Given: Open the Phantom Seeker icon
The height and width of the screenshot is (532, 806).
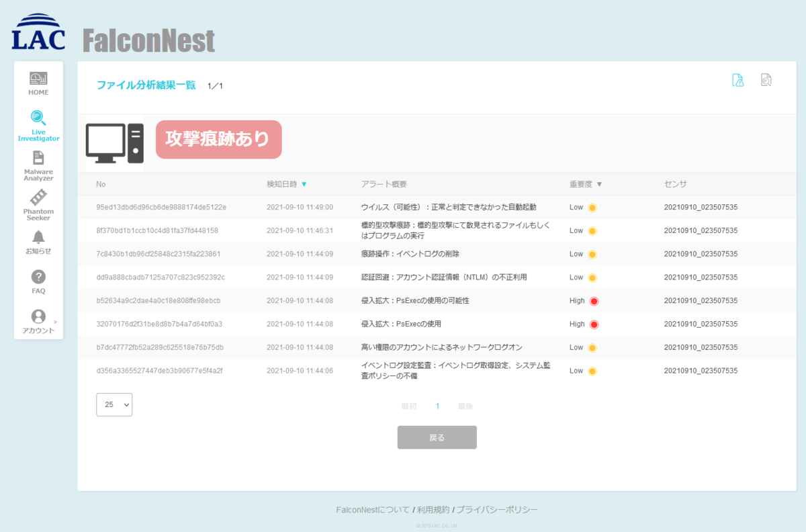Looking at the screenshot, I should 38,197.
